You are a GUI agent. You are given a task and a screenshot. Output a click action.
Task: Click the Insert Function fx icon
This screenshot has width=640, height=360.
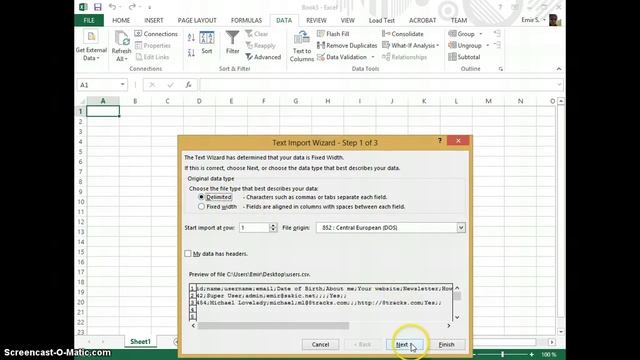coord(188,85)
